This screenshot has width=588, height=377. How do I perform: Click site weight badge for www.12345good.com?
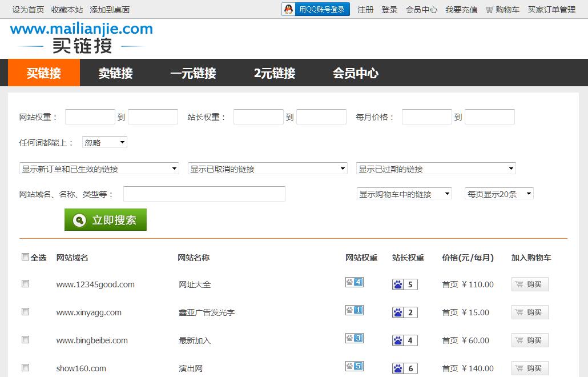[354, 282]
